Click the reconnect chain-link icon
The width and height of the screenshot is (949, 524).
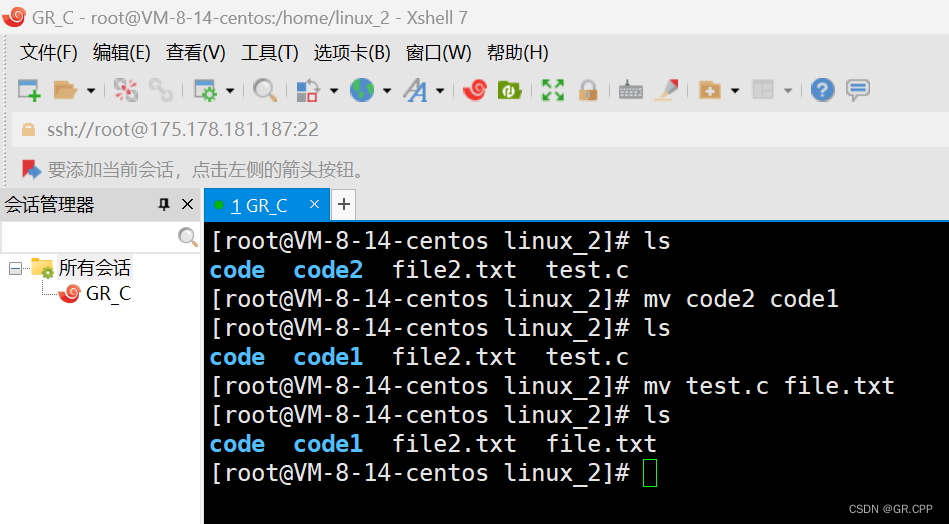tap(162, 91)
